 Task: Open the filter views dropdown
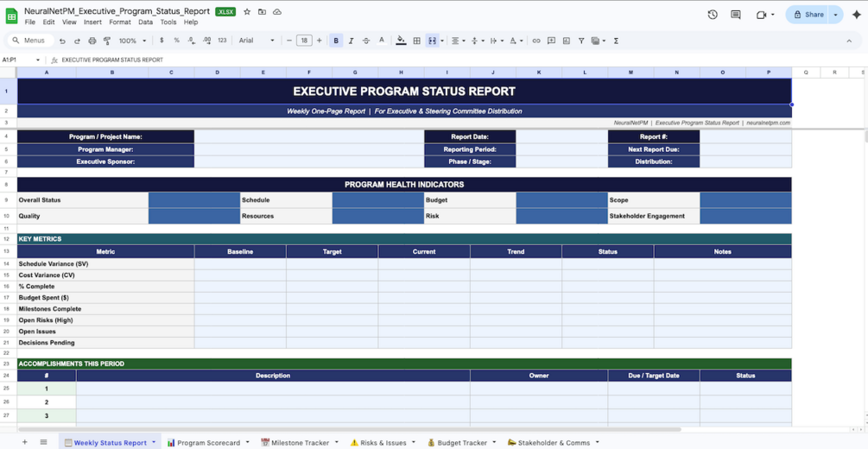click(599, 41)
